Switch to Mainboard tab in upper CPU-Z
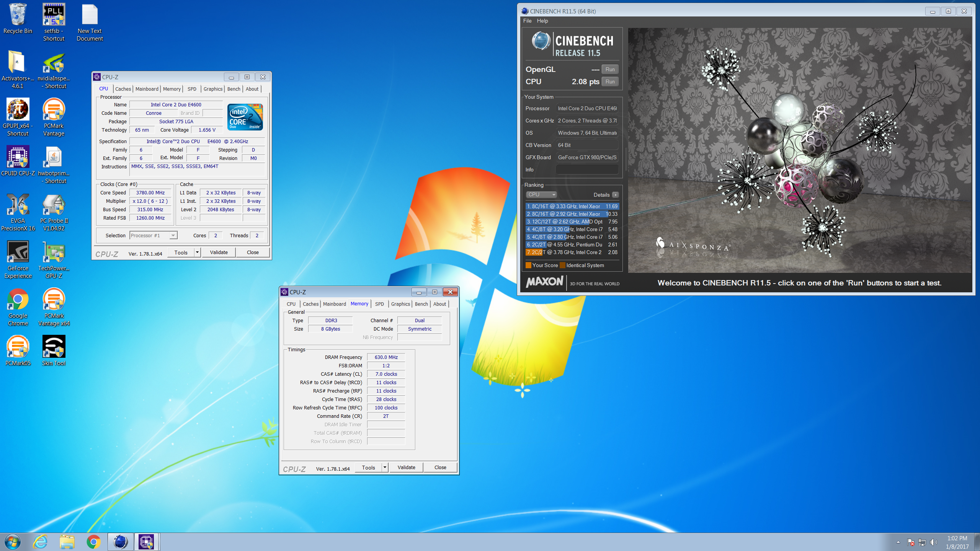Viewport: 980px width, 551px height. [x=147, y=89]
